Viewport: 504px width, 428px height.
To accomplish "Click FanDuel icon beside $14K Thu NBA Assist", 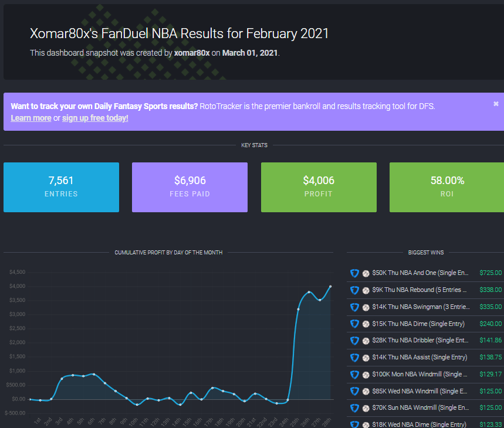I will 354,358.
